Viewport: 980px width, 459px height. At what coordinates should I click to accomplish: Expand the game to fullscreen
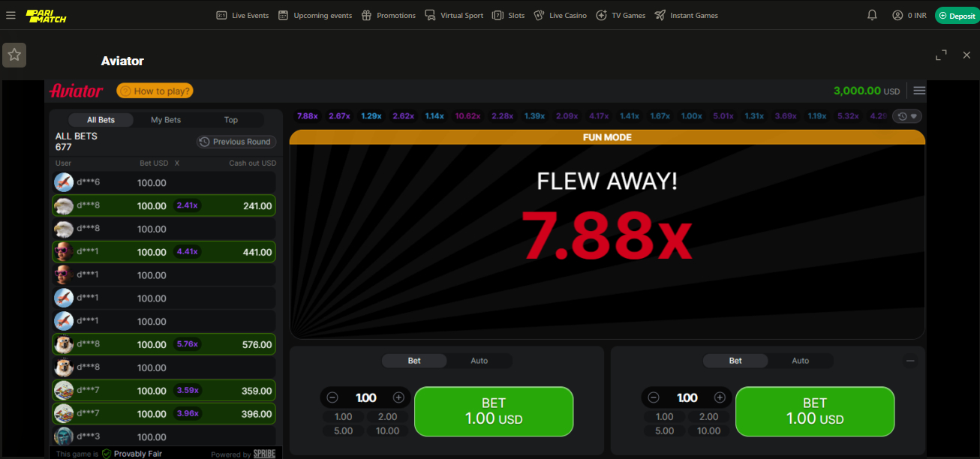click(941, 55)
